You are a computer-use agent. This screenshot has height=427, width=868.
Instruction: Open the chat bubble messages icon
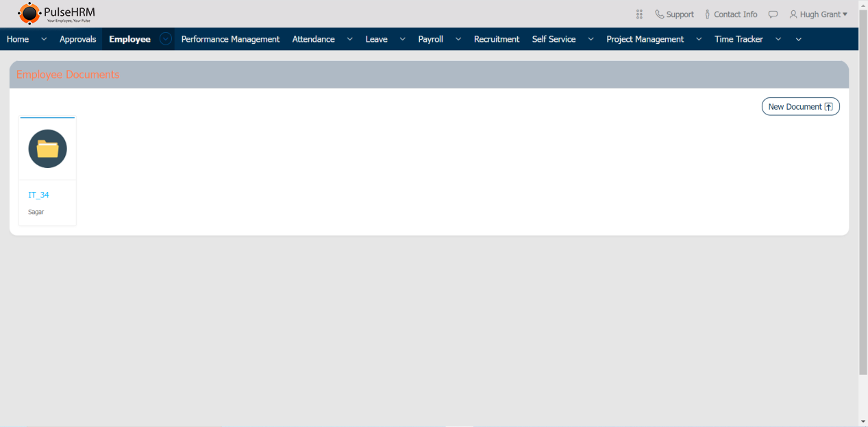(773, 14)
